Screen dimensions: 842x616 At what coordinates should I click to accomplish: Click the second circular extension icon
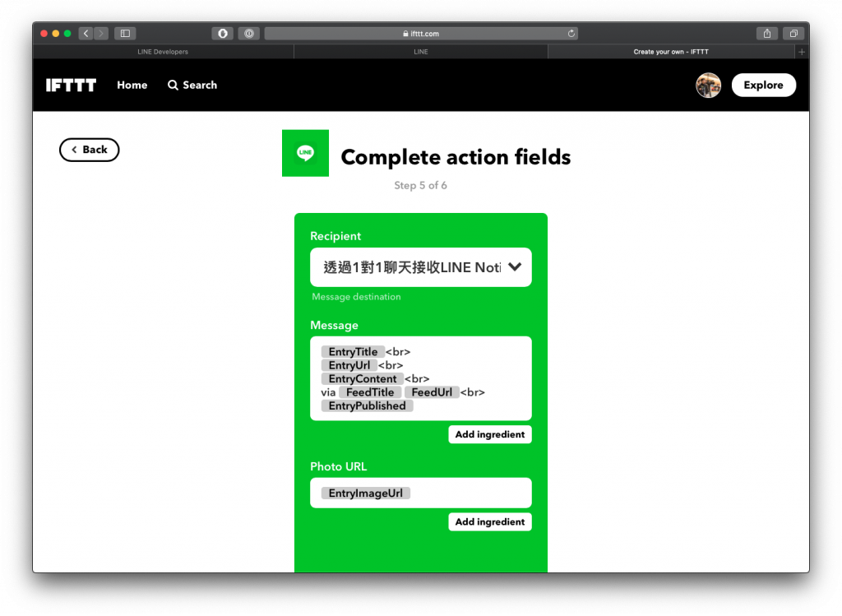click(249, 33)
